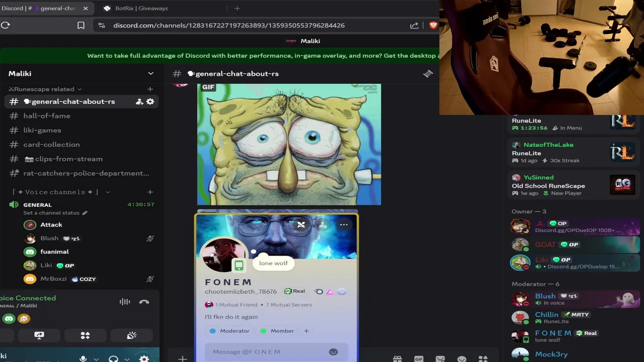
Task: Open threads icon in channel header
Action: (428, 73)
